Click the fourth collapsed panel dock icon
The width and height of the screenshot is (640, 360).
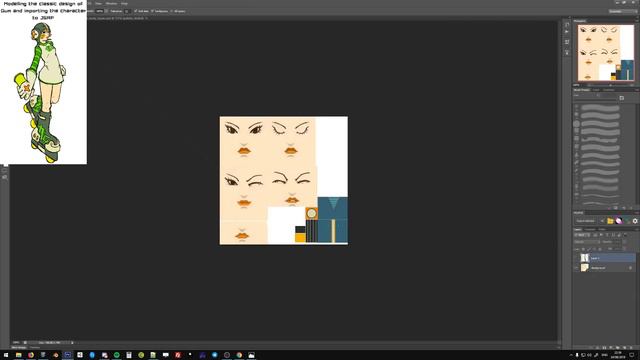tap(567, 52)
